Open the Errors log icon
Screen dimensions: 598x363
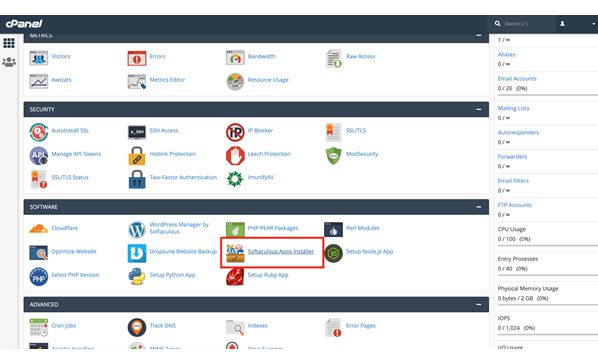137,58
